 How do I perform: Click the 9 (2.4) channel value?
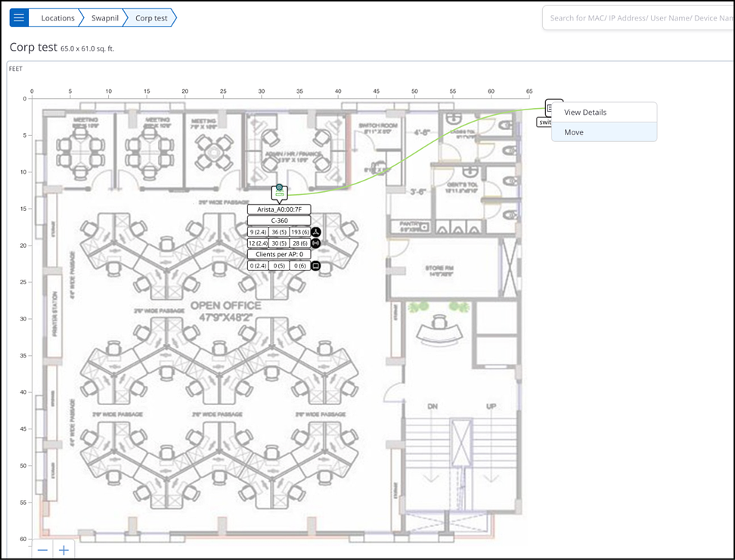(258, 232)
